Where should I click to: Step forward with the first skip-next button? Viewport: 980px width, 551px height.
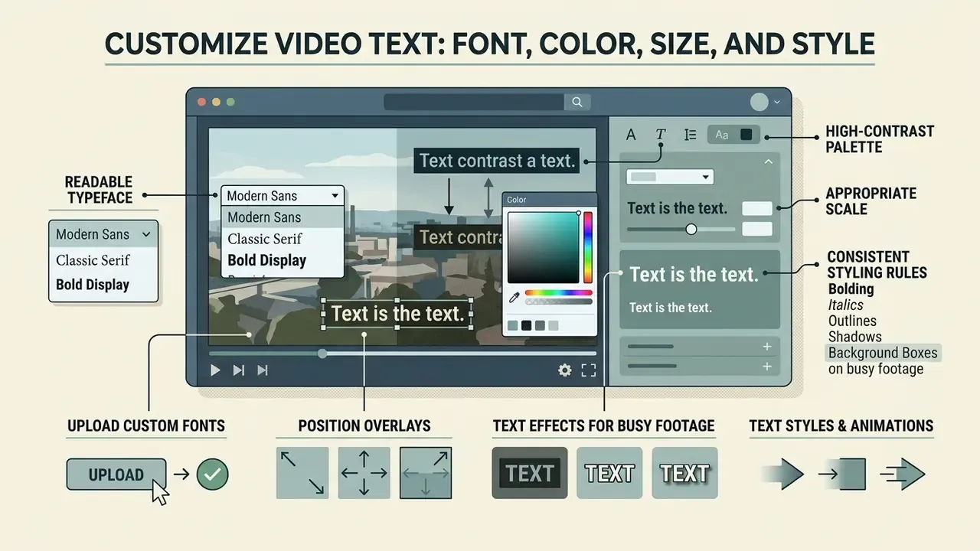click(239, 370)
